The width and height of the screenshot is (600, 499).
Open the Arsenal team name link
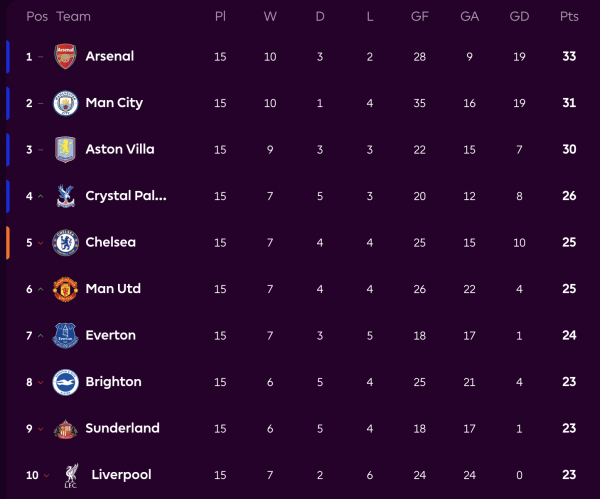(x=110, y=56)
